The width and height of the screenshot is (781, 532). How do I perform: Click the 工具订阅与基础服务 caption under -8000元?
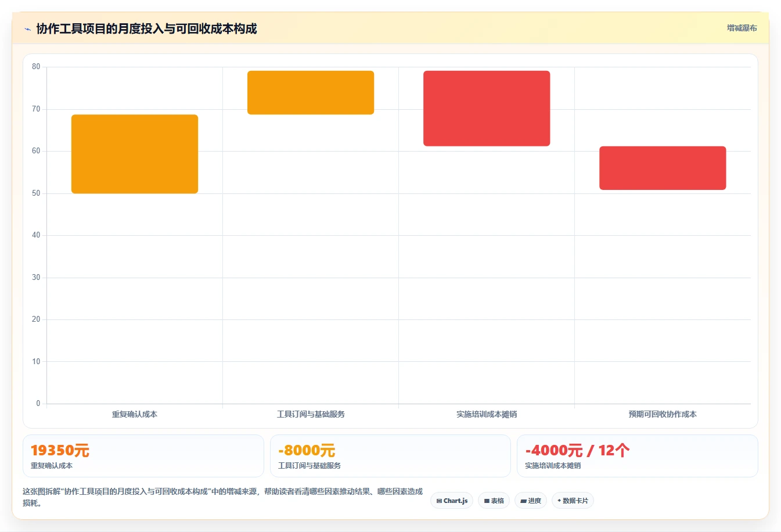[309, 466]
